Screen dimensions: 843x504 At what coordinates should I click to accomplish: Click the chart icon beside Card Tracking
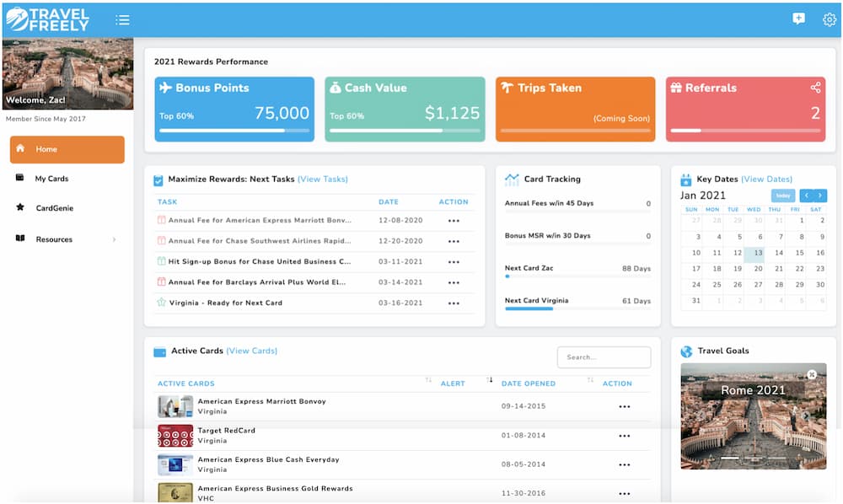click(512, 180)
